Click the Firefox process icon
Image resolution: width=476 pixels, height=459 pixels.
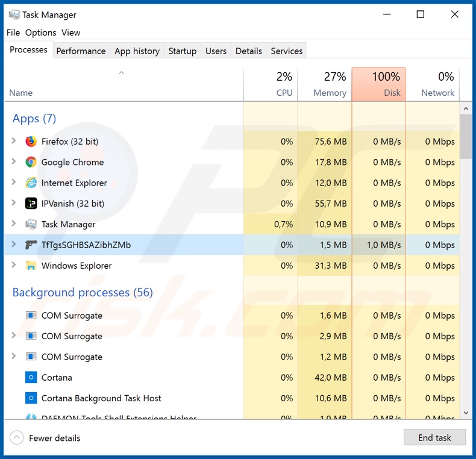coord(31,142)
